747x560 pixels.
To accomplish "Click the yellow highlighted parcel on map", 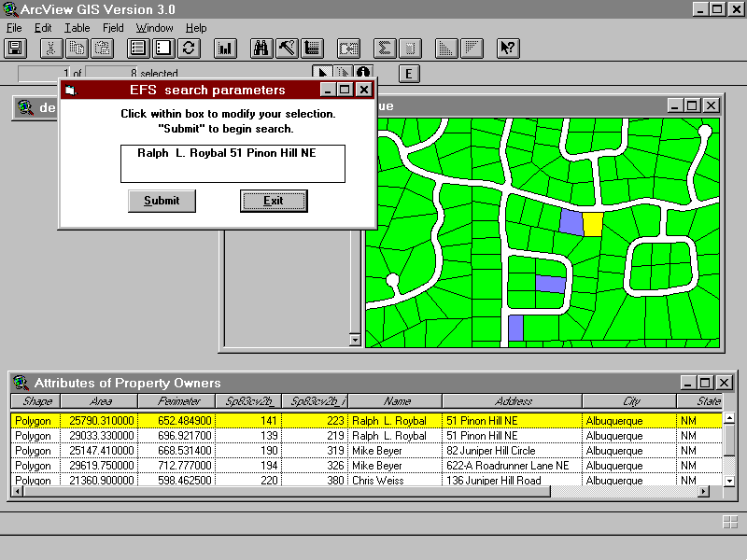I will tap(593, 224).
